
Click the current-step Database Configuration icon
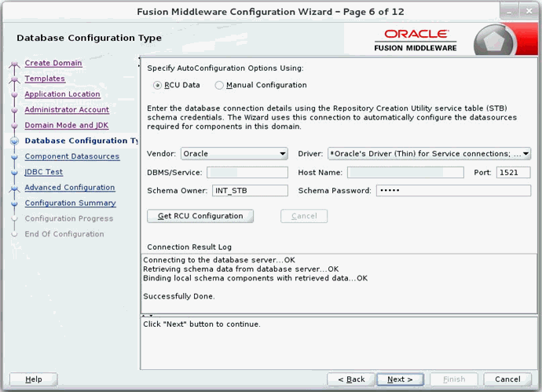14,141
